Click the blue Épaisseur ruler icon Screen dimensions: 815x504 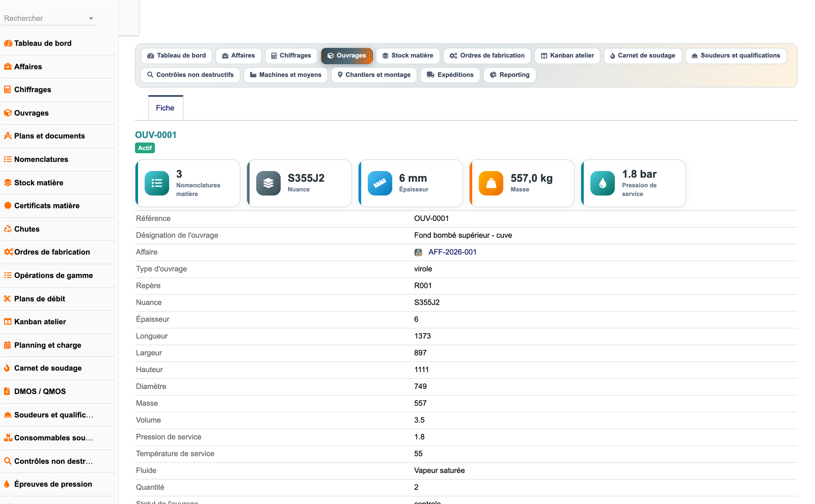(380, 183)
